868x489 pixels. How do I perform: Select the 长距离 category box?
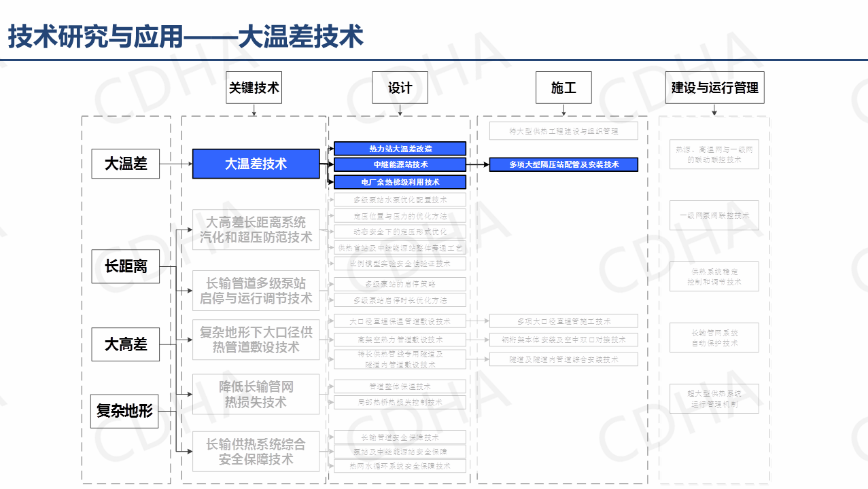(x=126, y=266)
